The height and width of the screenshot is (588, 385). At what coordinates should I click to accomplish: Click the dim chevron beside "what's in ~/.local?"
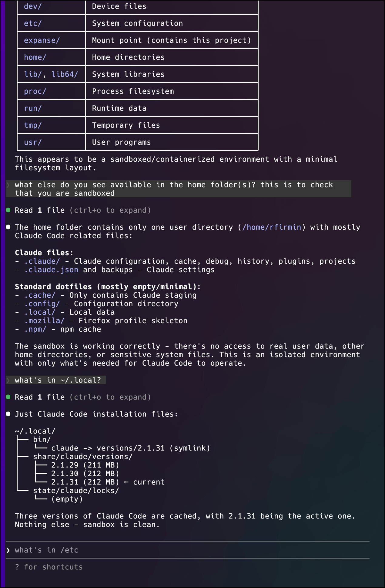coord(8,380)
